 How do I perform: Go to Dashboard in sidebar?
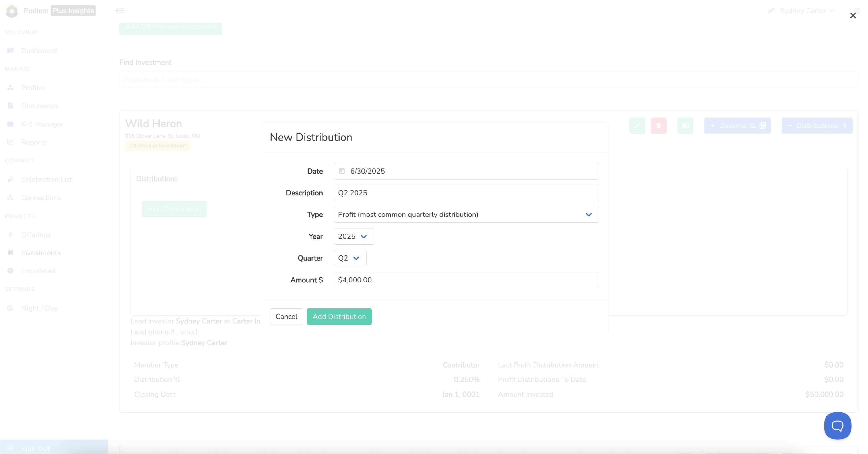tap(39, 51)
